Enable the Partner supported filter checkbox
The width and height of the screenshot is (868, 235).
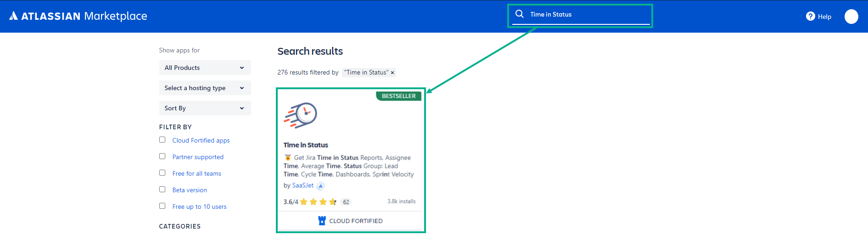[x=162, y=156]
